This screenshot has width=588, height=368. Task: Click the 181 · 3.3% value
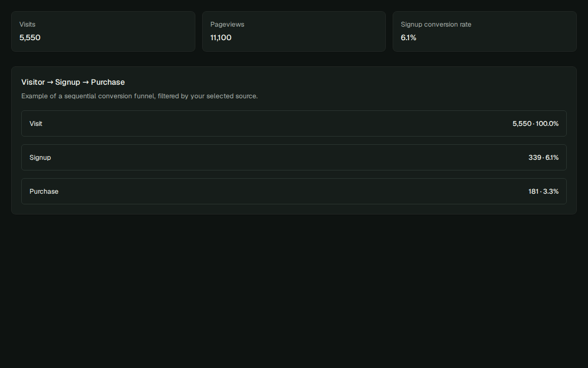click(x=544, y=191)
